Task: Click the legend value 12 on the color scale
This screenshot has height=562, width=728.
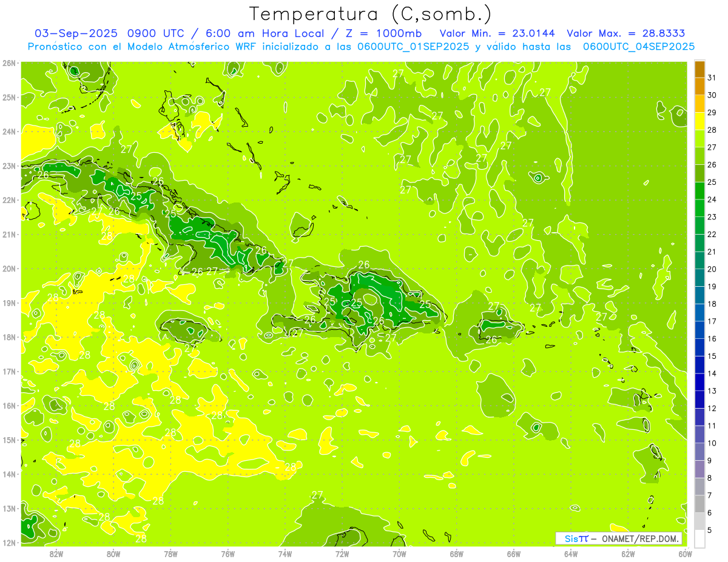Action: [712, 409]
